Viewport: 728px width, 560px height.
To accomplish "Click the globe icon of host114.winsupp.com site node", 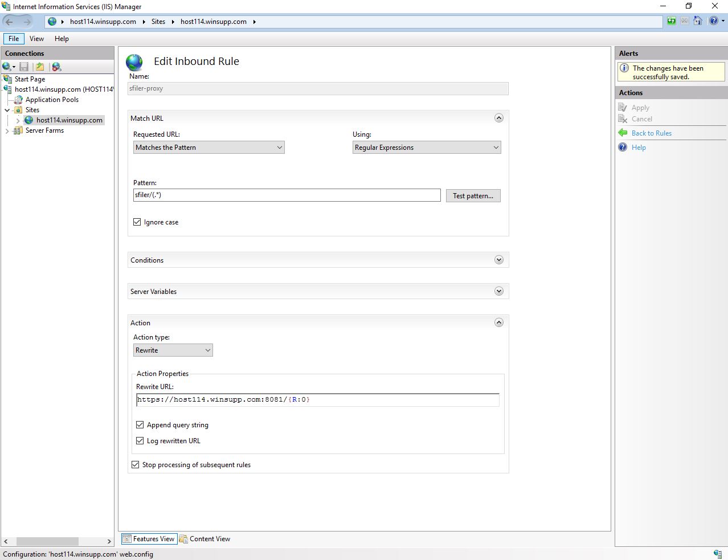I will point(29,120).
